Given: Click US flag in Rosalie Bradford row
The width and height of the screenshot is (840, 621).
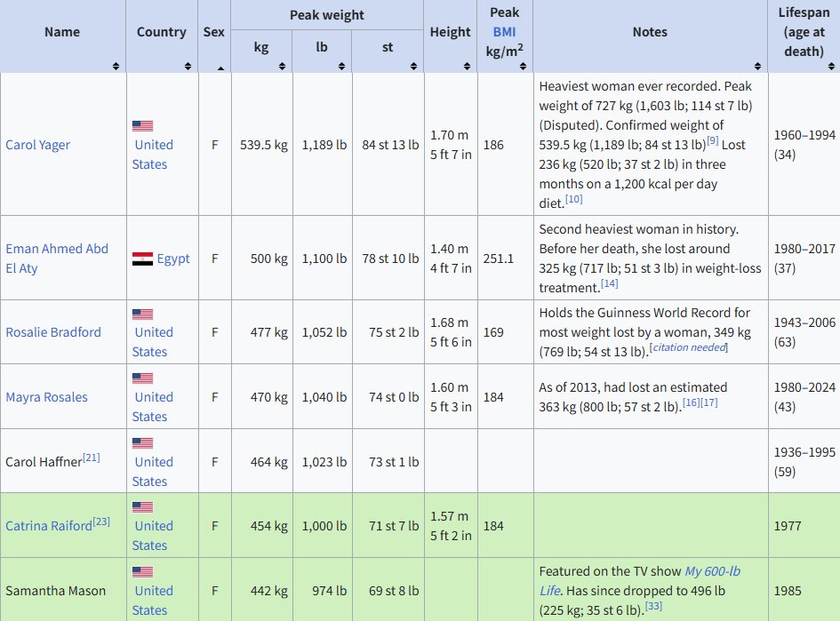Looking at the screenshot, I should click(x=142, y=314).
